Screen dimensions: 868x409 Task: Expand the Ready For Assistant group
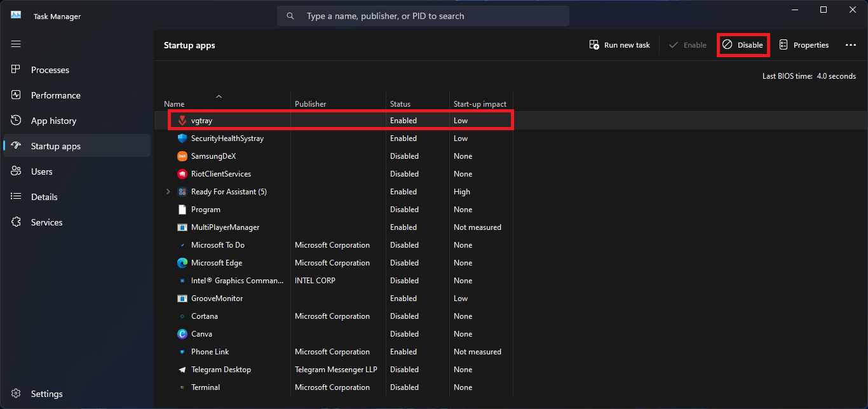pos(167,191)
